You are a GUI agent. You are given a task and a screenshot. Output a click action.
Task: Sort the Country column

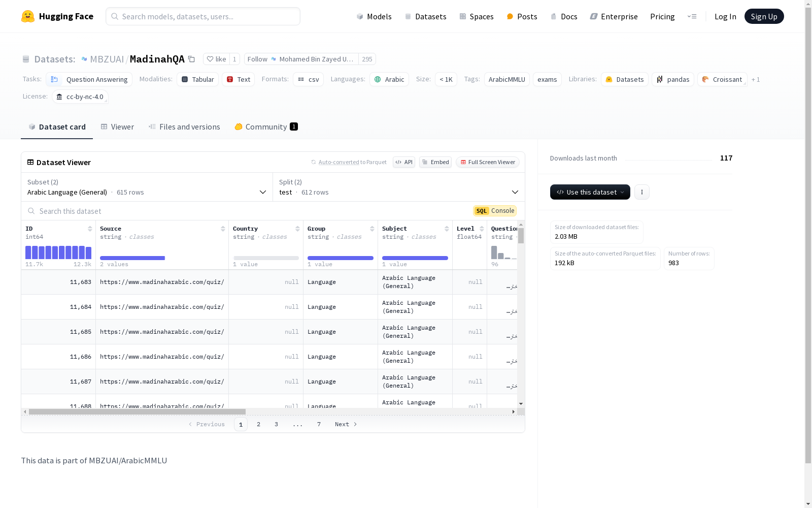point(297,229)
